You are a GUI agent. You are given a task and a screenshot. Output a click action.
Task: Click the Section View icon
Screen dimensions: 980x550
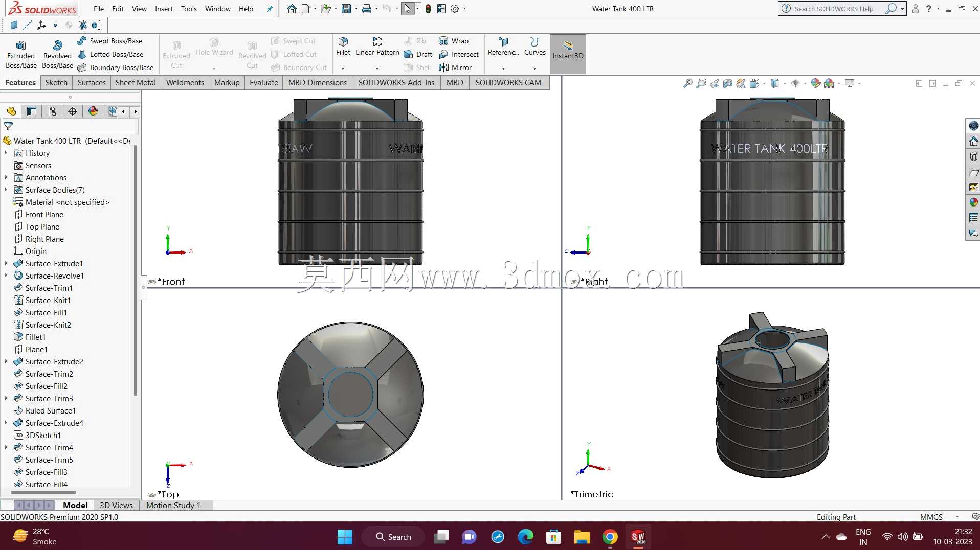point(728,83)
